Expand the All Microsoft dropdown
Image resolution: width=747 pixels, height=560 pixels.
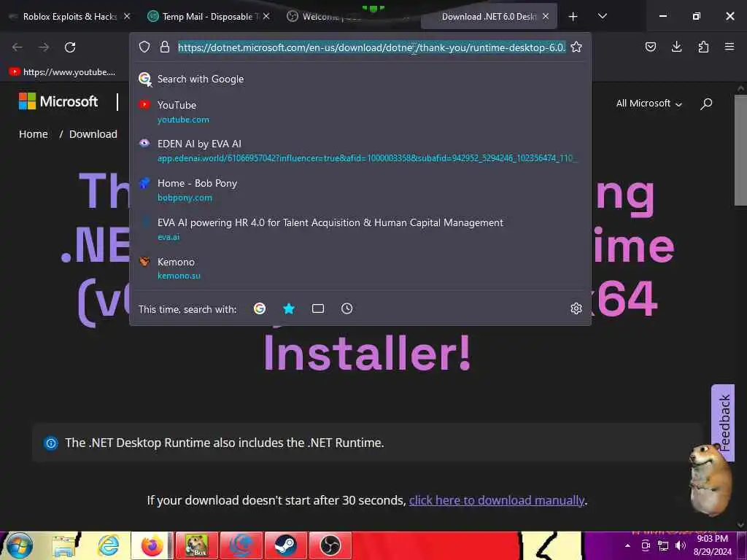[x=649, y=104]
